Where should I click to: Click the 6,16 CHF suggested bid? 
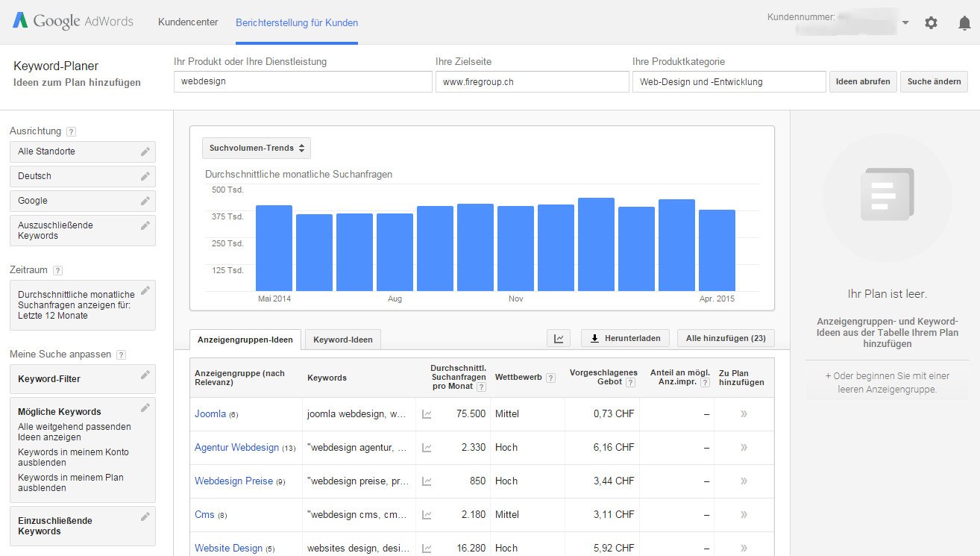point(614,447)
